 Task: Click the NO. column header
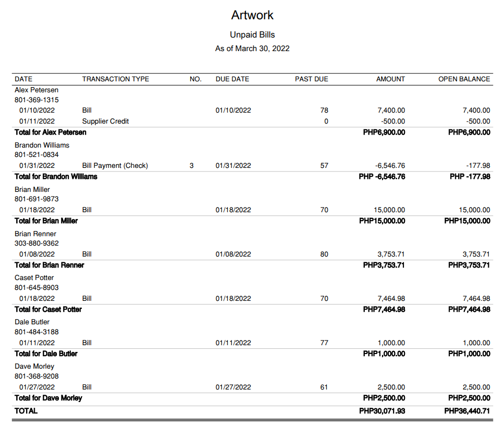point(195,79)
